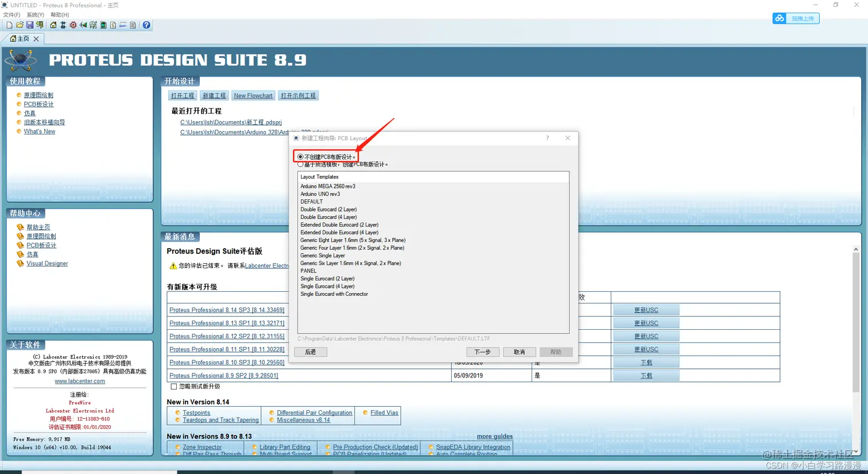Click the New Flowchart button
Screen dimensions: 868x474
pyautogui.click(x=253, y=95)
